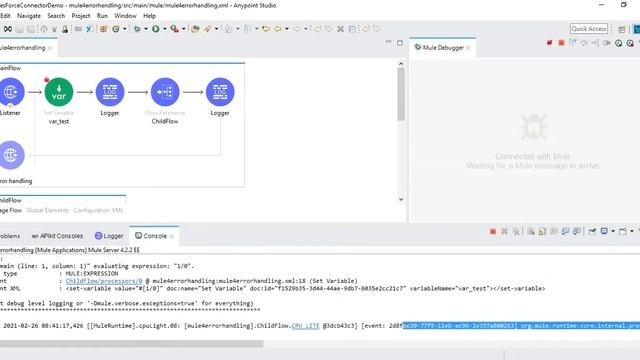Open the Open Console dropdown arrow
640x360 pixels.
point(632,231)
